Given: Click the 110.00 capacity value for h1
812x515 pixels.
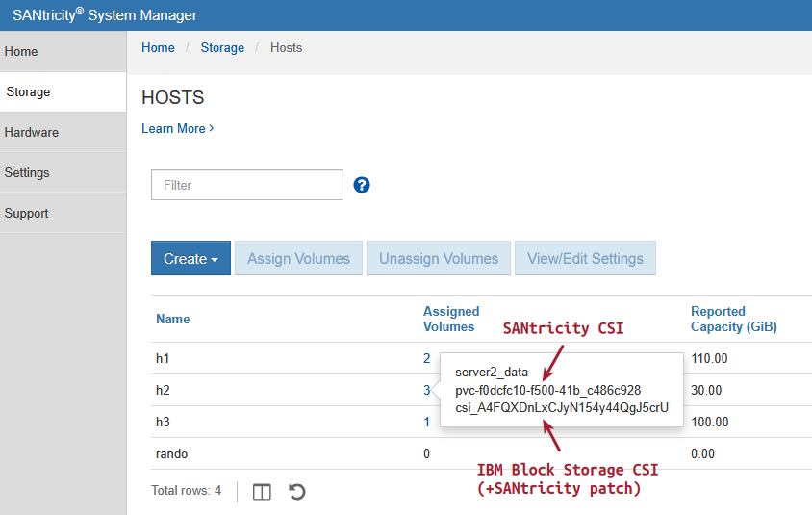Looking at the screenshot, I should click(709, 358).
